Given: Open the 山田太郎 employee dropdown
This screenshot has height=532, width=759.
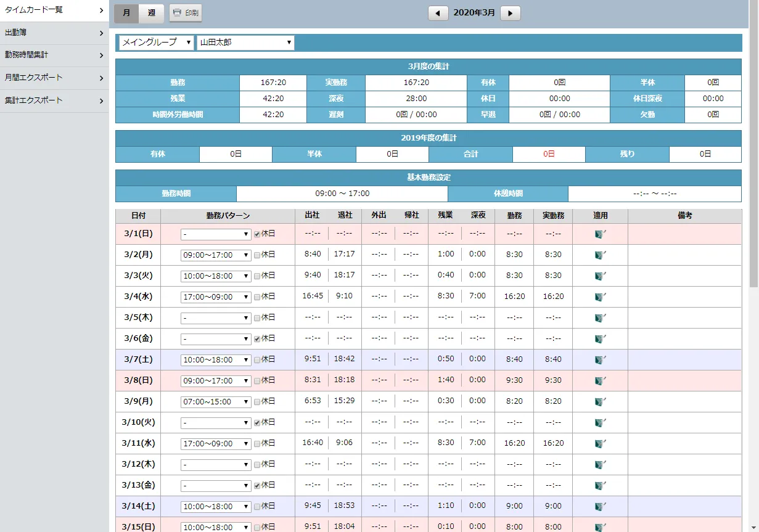Looking at the screenshot, I should 245,43.
